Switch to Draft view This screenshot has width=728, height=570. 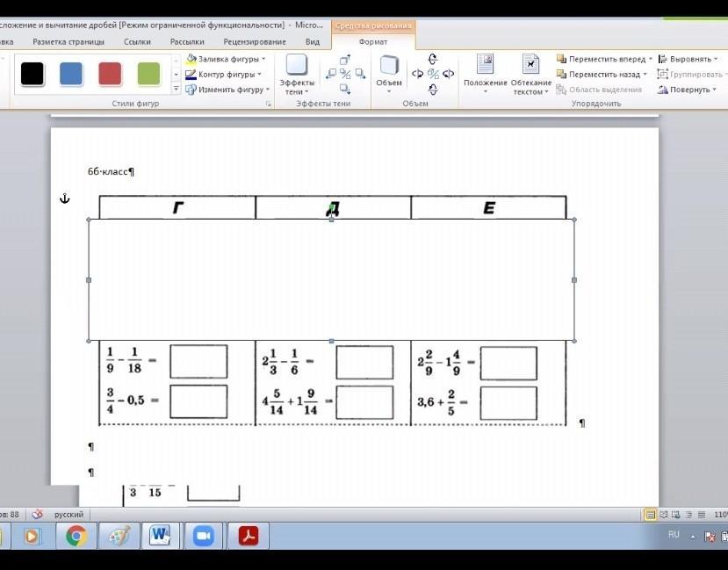(702, 515)
